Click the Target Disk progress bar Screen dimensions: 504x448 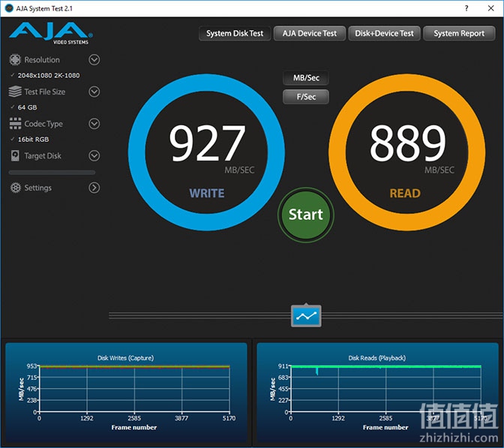click(x=52, y=173)
